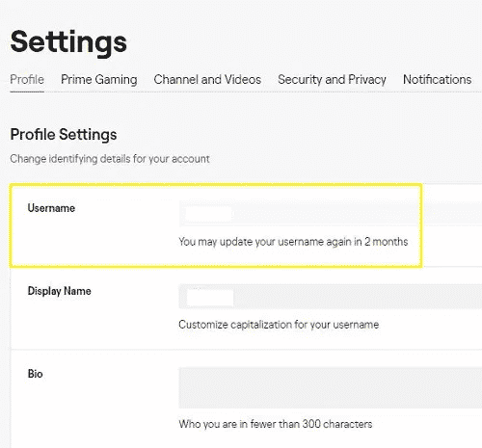
Task: Click the Settings page heading
Action: 68,42
